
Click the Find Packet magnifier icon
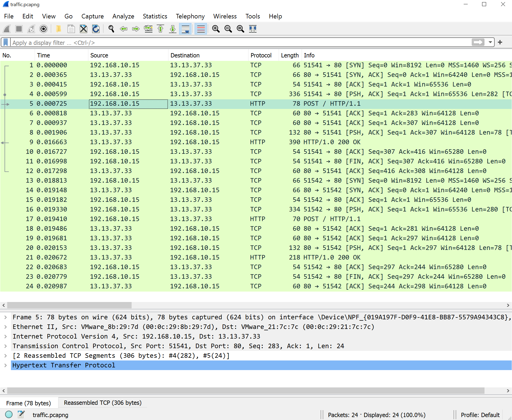111,29
